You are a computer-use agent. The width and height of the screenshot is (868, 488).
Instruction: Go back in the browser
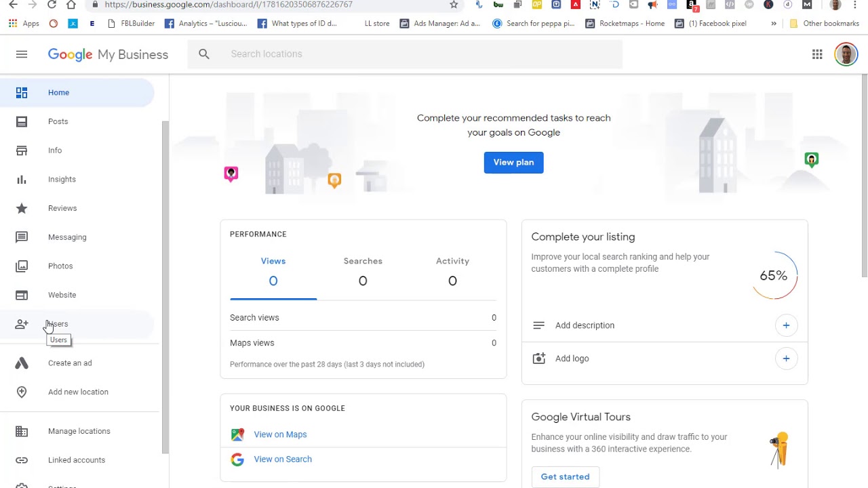(13, 5)
